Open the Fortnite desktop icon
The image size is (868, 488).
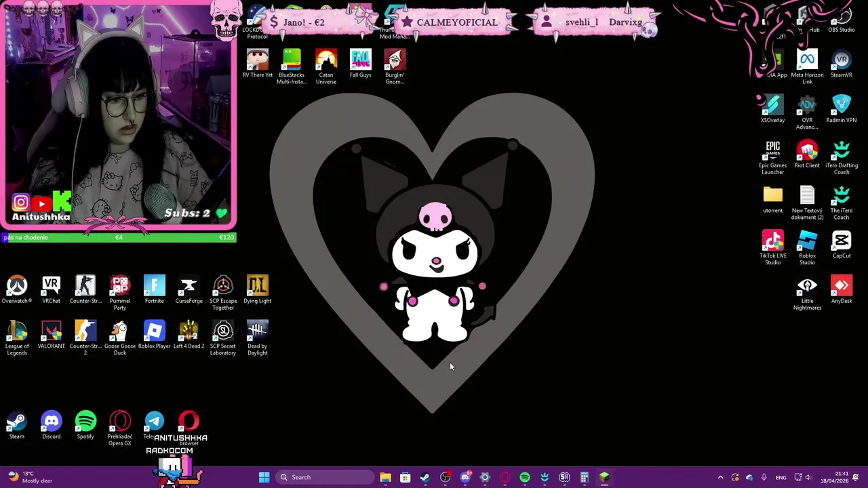pyautogui.click(x=154, y=289)
